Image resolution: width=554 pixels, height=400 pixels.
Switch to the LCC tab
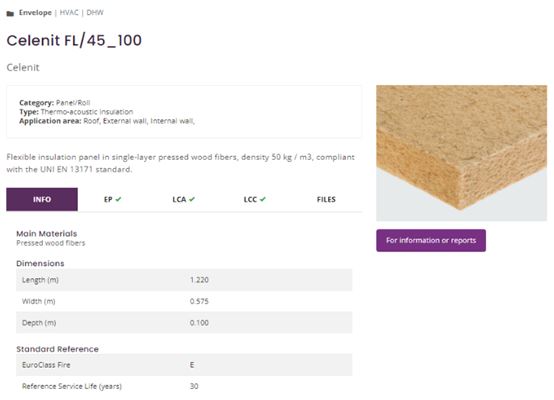(x=255, y=199)
